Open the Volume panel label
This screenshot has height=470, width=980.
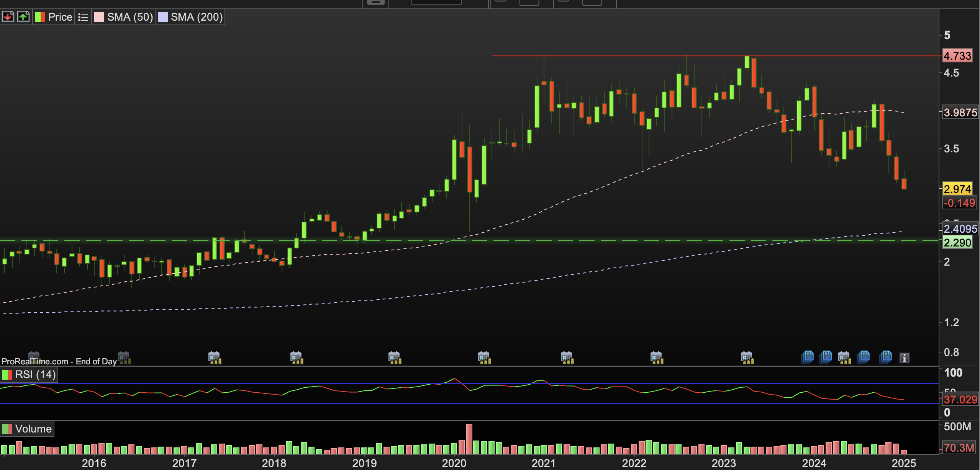point(33,429)
